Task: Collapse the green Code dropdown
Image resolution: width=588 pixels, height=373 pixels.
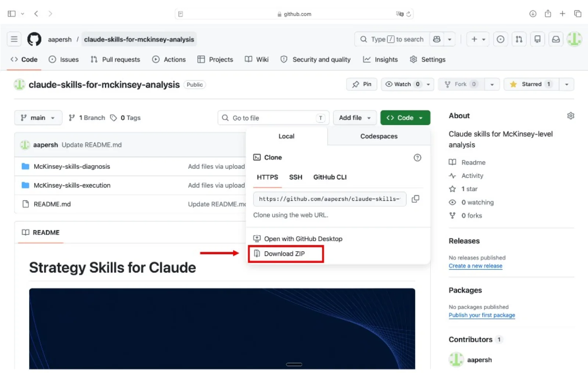Action: pos(405,118)
